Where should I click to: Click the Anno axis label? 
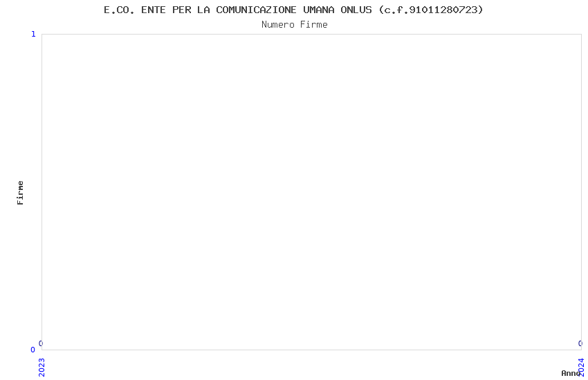point(571,373)
